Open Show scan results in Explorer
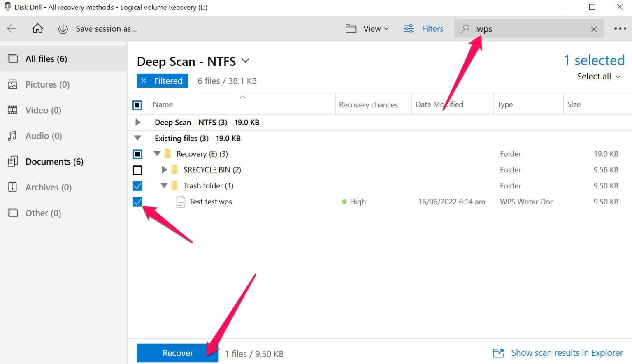This screenshot has height=364, width=632. [566, 353]
